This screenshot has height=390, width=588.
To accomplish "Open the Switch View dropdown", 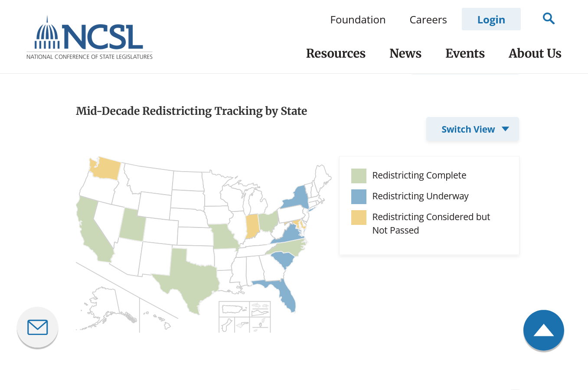I will point(472,129).
